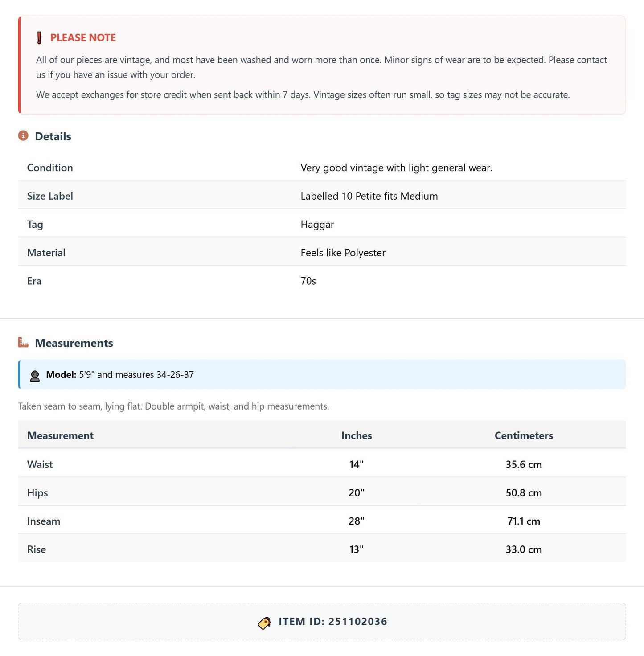Viewport: 644px width, 656px height.
Task: Click the Details info circle icon
Action: tap(23, 135)
